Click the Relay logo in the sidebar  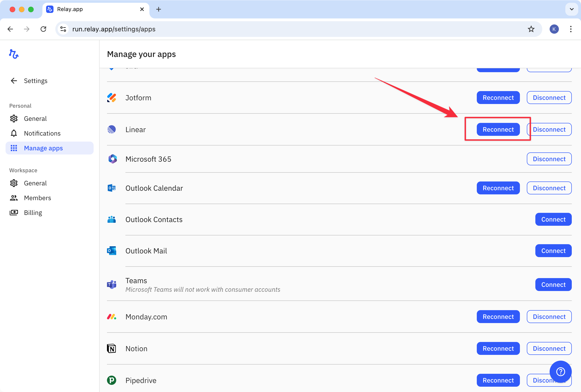tap(14, 54)
